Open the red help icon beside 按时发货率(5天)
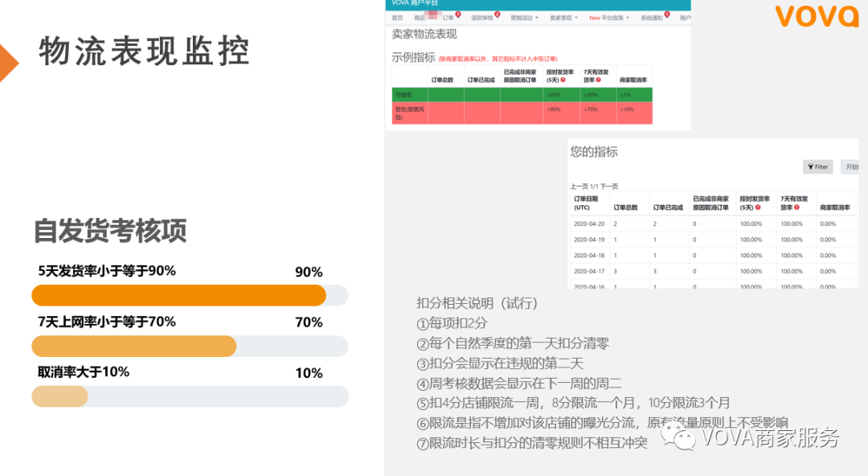This screenshot has width=868, height=476. 563,79
